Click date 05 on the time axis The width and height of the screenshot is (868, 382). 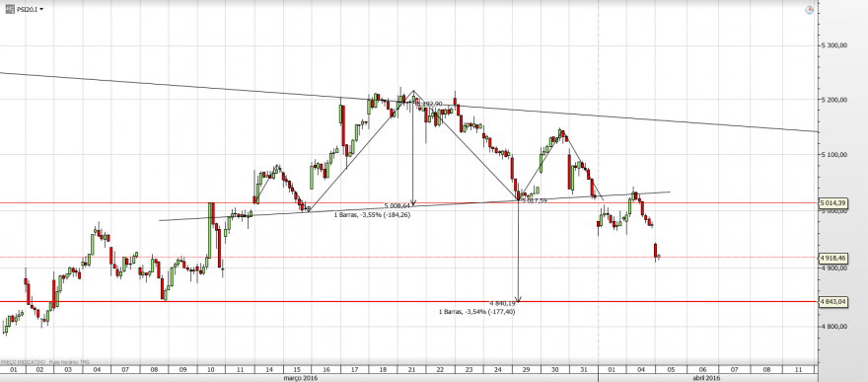click(671, 369)
